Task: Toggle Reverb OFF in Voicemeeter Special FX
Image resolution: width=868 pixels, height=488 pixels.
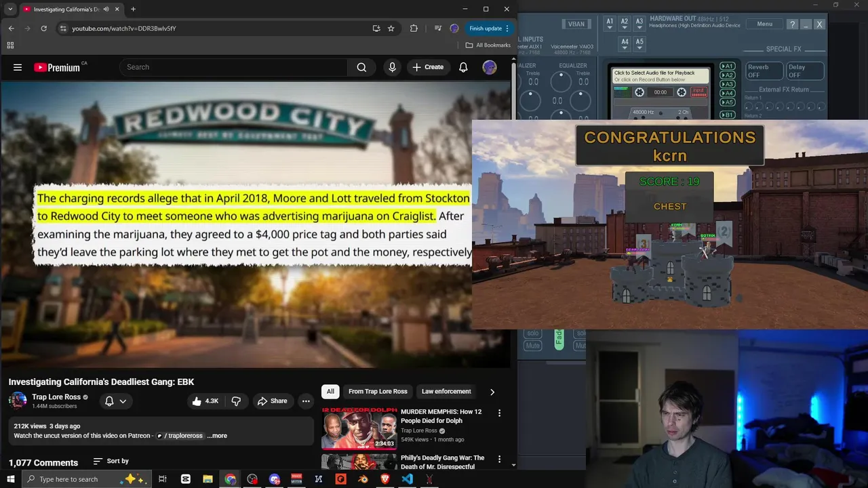Action: pyautogui.click(x=764, y=71)
